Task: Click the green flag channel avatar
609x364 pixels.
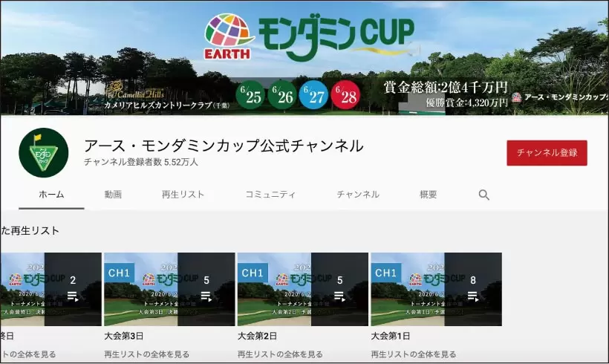Action: click(x=43, y=152)
